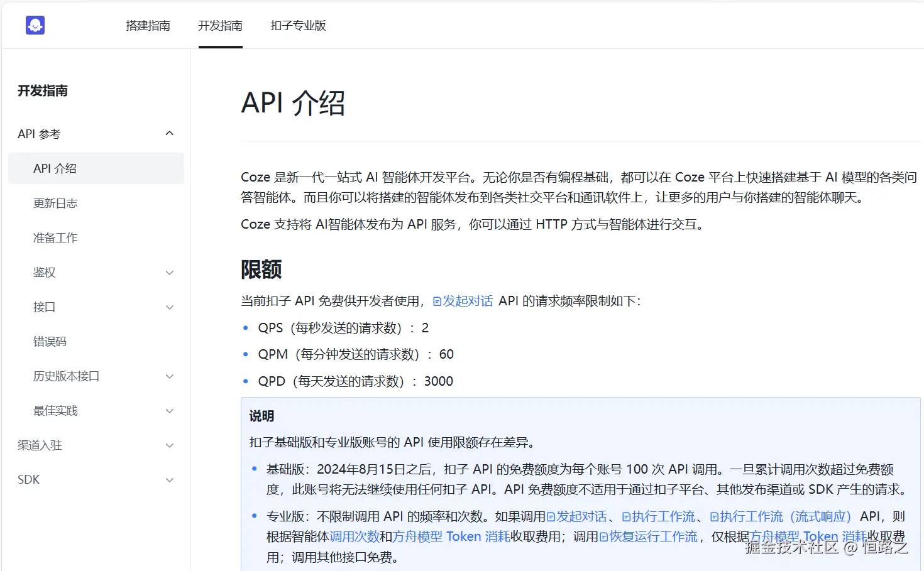Viewport: 924px width, 571px height.
Task: Click document icon before 执行工作流（流式响应）
Action: 714,517
